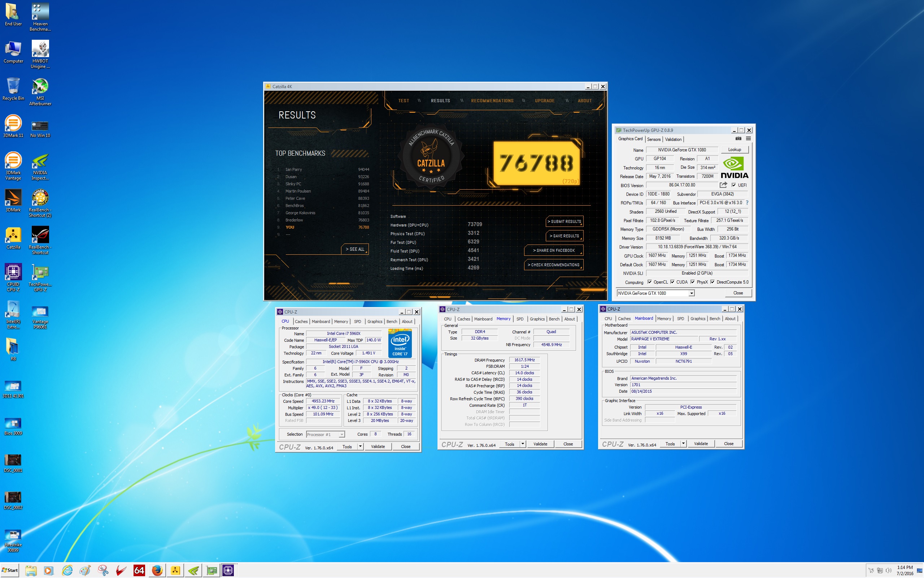924x578 pixels.
Task: Select the MSI Afterburner desktop icon
Action: pyautogui.click(x=40, y=92)
